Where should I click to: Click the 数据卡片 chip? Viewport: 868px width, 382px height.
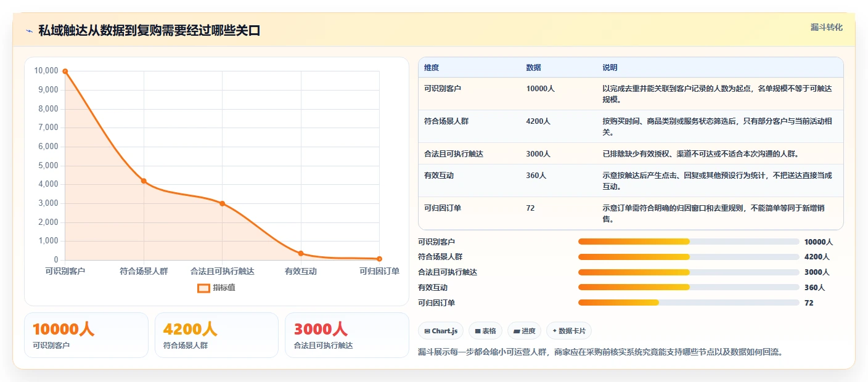[x=569, y=331]
